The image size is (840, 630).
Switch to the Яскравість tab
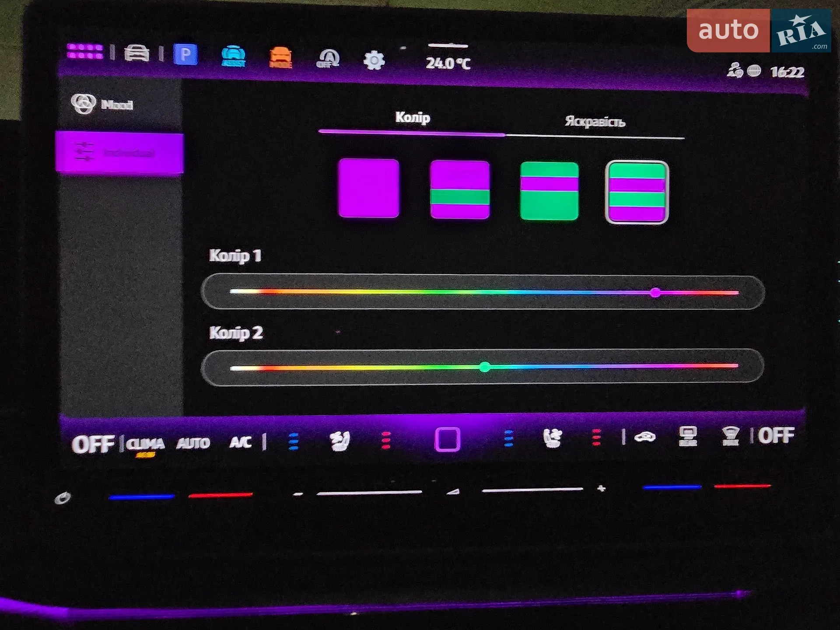pyautogui.click(x=595, y=121)
